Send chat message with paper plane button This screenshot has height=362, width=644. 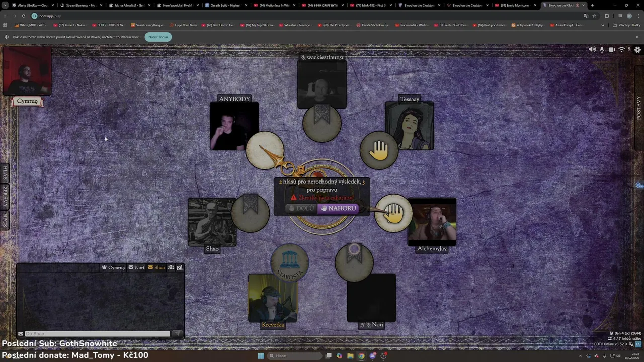pos(177,334)
